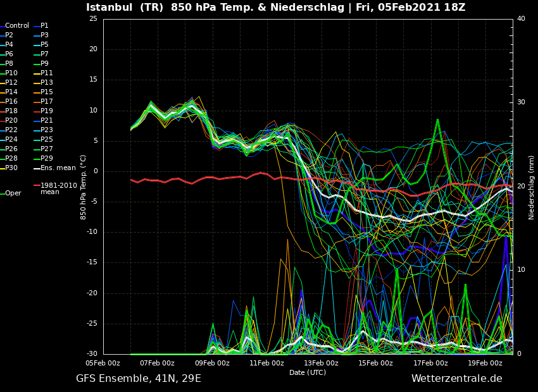Viewport: 538px width, 392px height.
Task: Select the 'P15' legend entry
Action: coord(43,92)
